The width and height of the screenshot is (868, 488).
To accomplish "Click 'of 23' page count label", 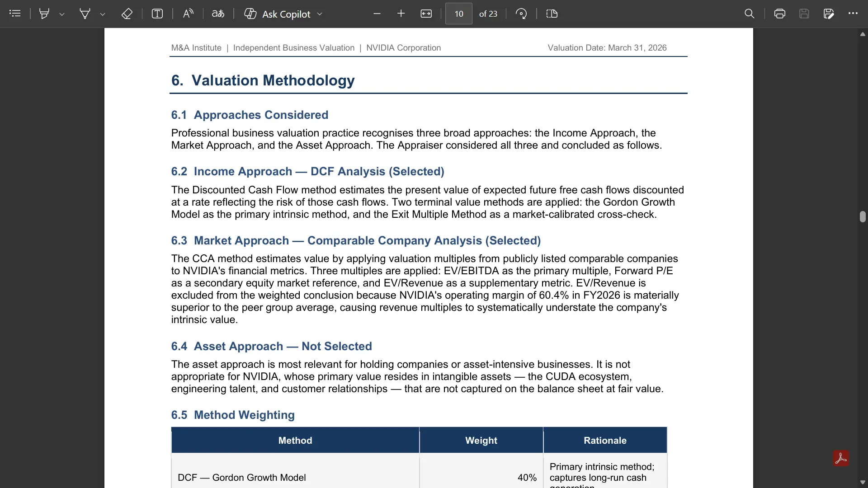I will 488,14.
